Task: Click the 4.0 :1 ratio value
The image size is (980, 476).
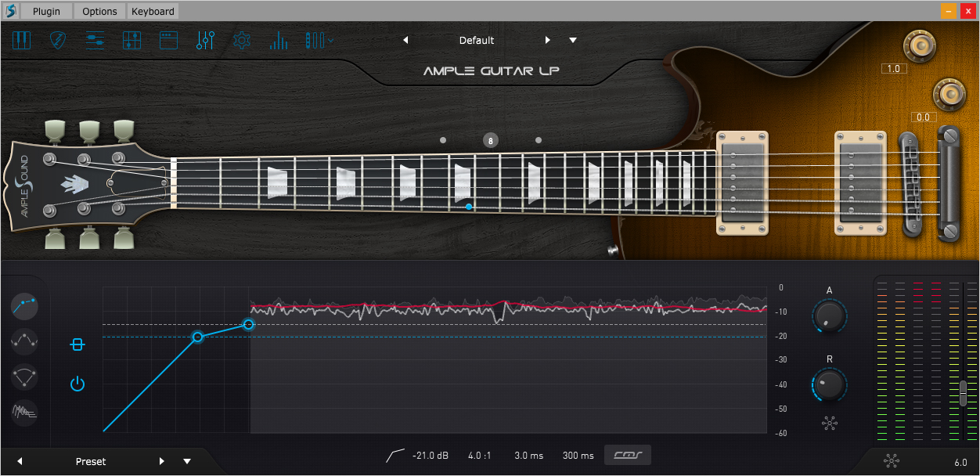Action: 480,456
